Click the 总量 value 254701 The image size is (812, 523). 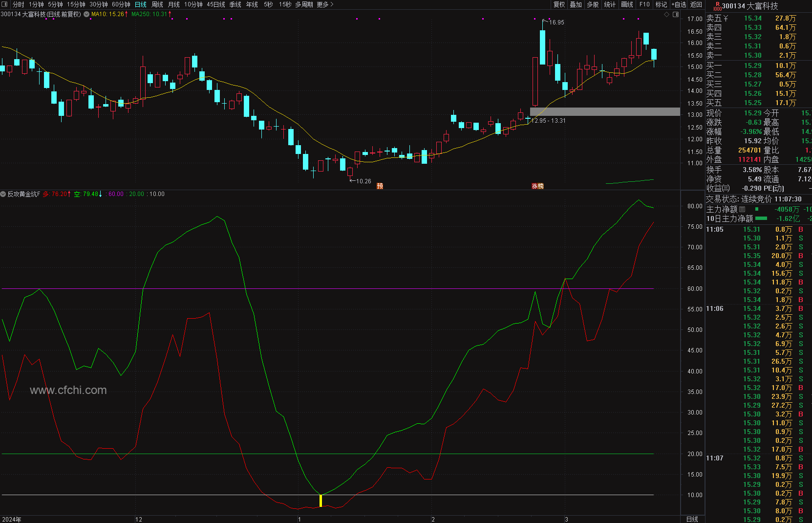click(x=749, y=150)
